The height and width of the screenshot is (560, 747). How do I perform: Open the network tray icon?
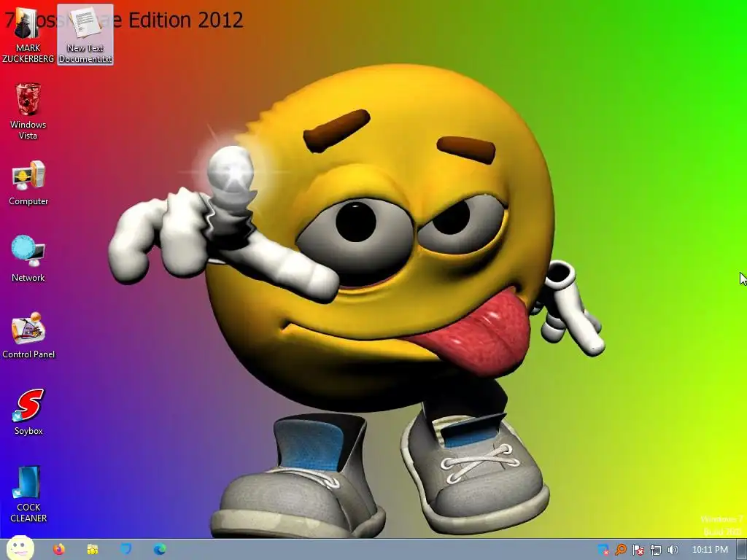656,550
